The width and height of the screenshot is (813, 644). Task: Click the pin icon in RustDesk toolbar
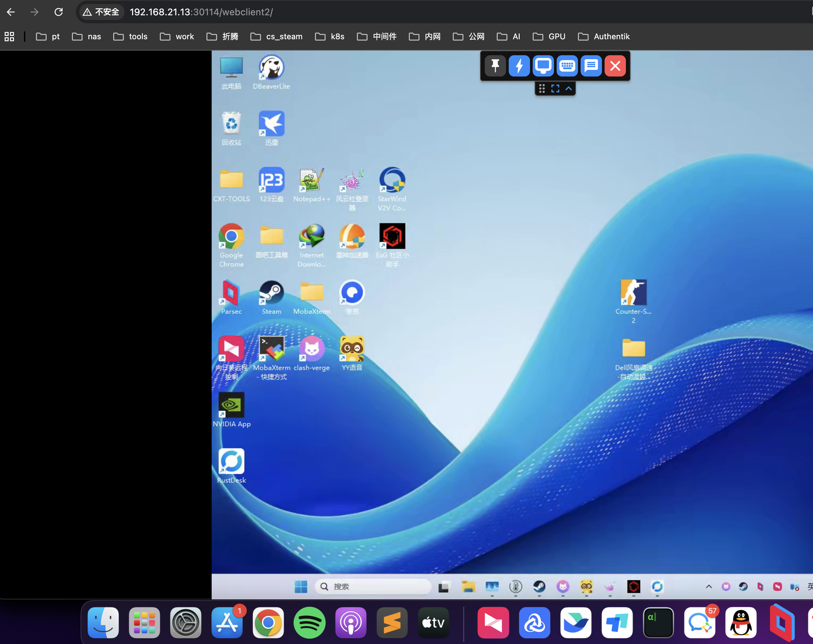tap(495, 66)
